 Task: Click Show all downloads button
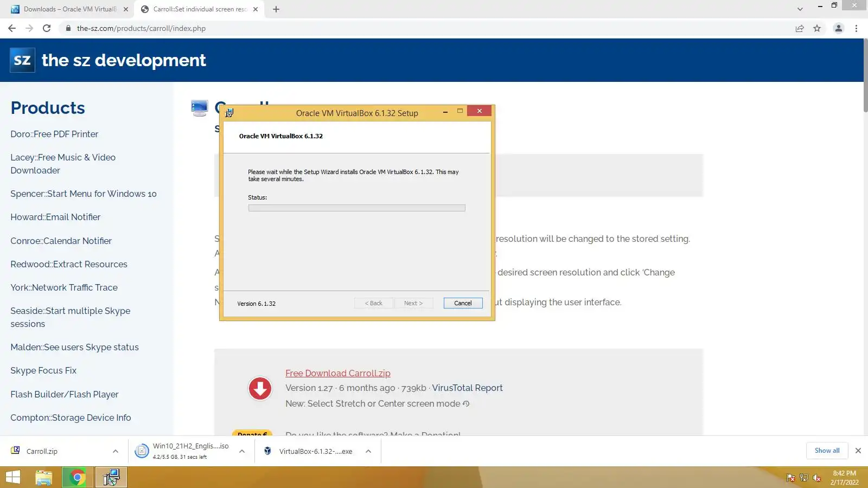827,451
